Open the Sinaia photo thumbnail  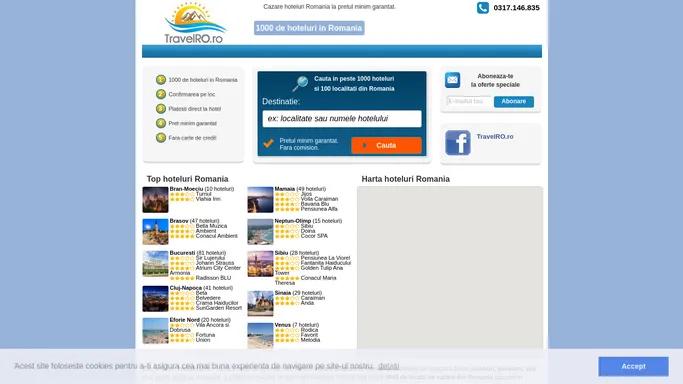pyautogui.click(x=260, y=303)
